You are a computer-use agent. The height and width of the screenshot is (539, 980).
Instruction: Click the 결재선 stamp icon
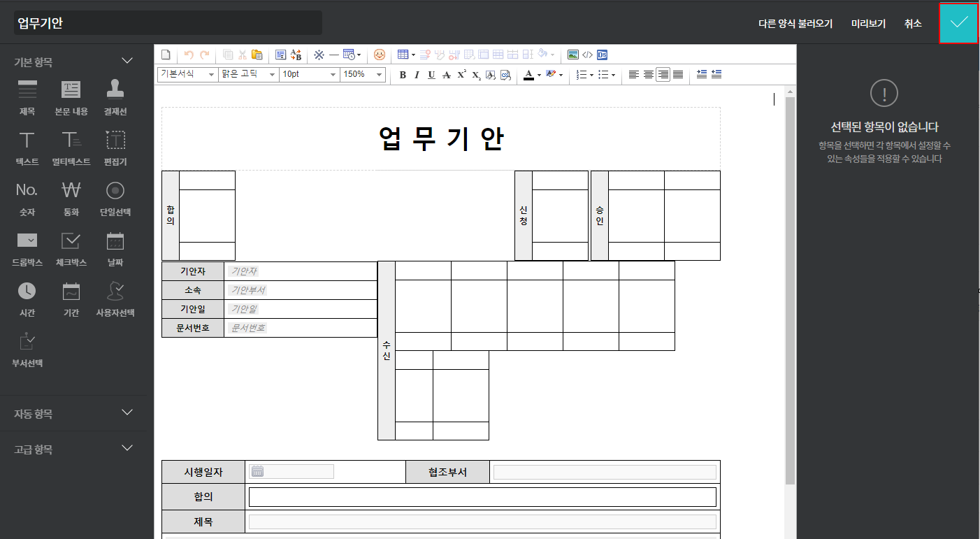pyautogui.click(x=115, y=89)
